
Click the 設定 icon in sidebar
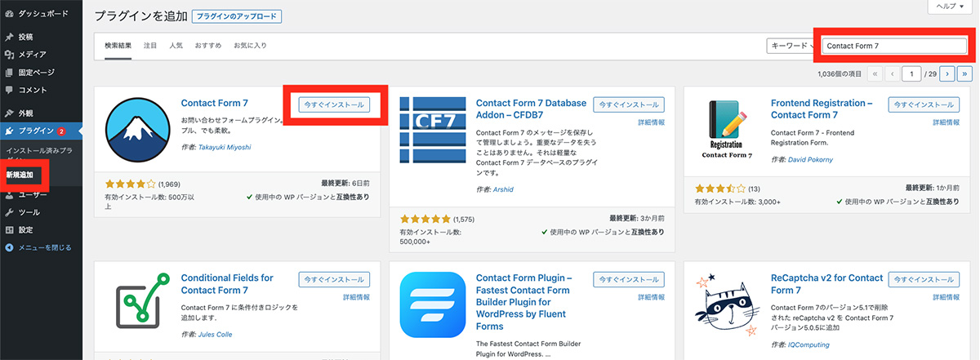click(9, 230)
